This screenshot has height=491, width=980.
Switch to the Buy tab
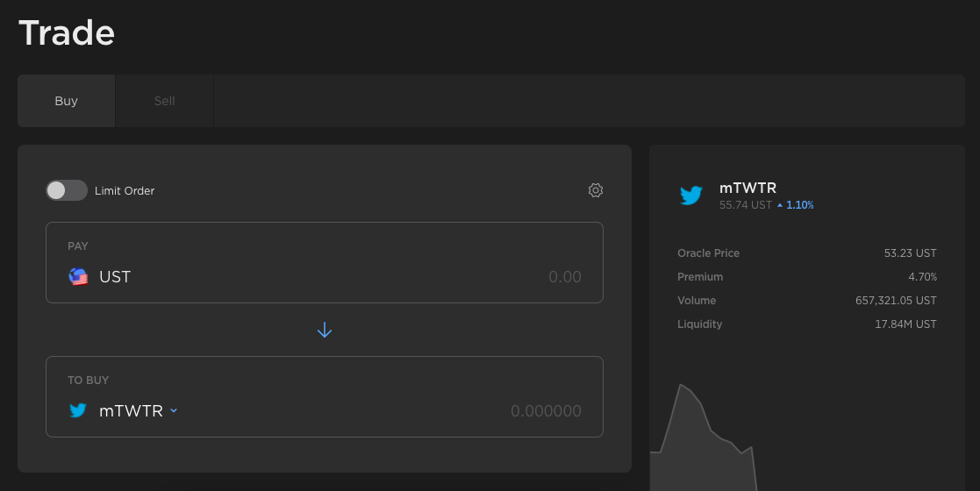[67, 101]
